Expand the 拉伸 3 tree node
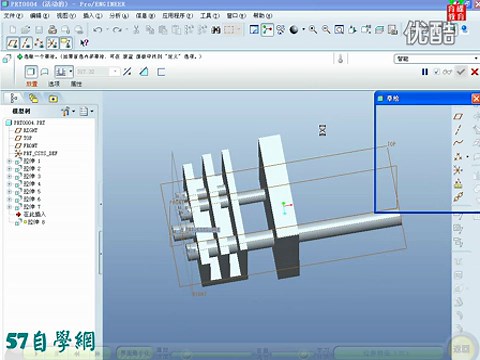 pyautogui.click(x=9, y=176)
